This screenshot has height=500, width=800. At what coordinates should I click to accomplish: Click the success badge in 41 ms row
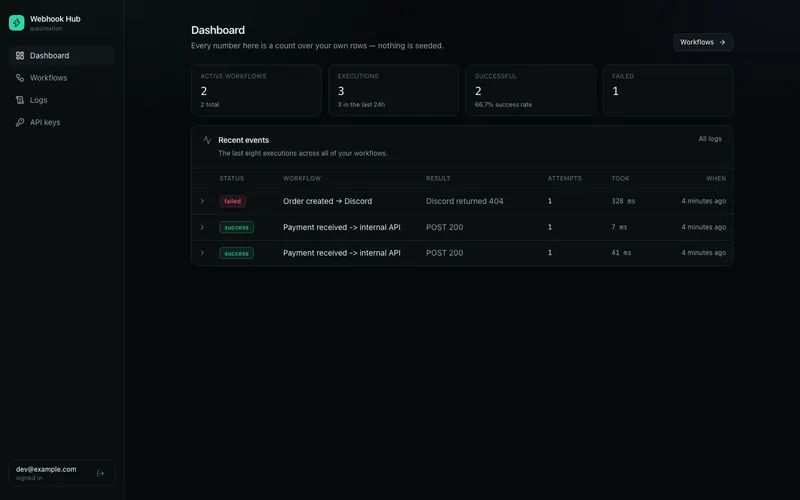[236, 253]
